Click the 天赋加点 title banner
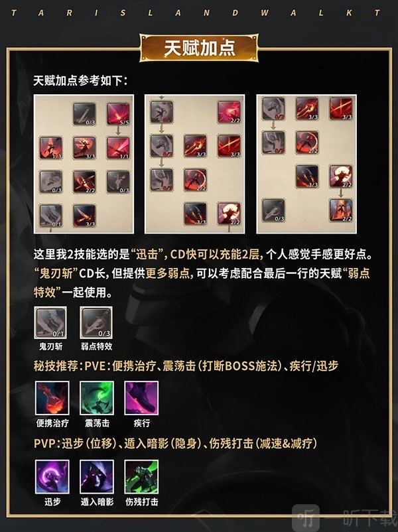398x532 pixels. (x=199, y=48)
